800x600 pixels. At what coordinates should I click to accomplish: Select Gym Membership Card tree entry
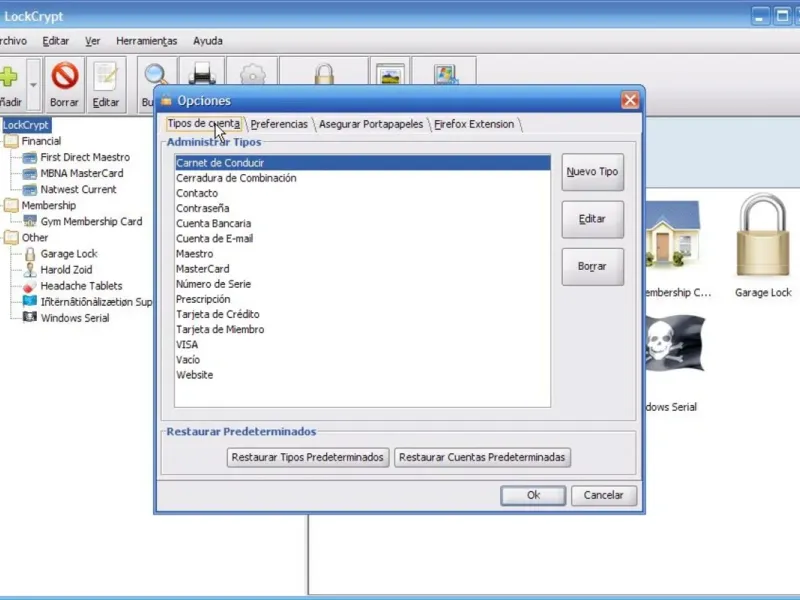[x=91, y=221]
